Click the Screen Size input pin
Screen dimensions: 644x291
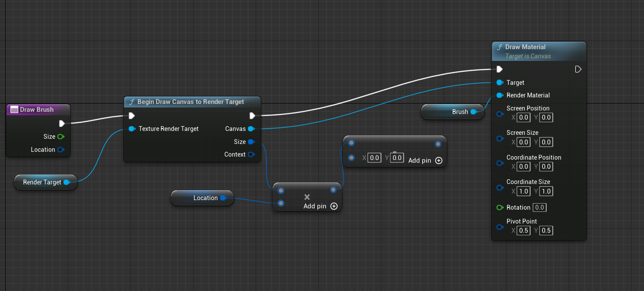coord(500,139)
